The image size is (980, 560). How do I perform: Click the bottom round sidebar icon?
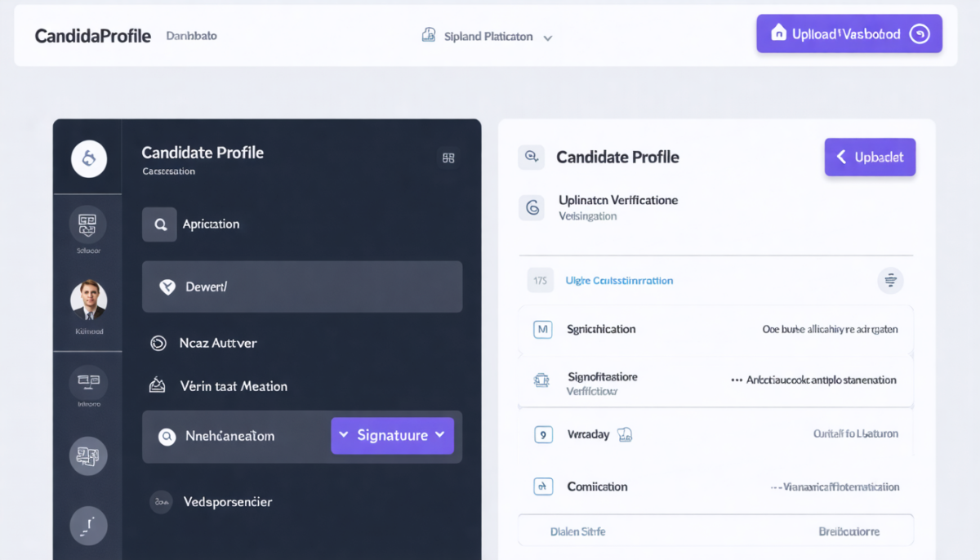click(x=88, y=526)
